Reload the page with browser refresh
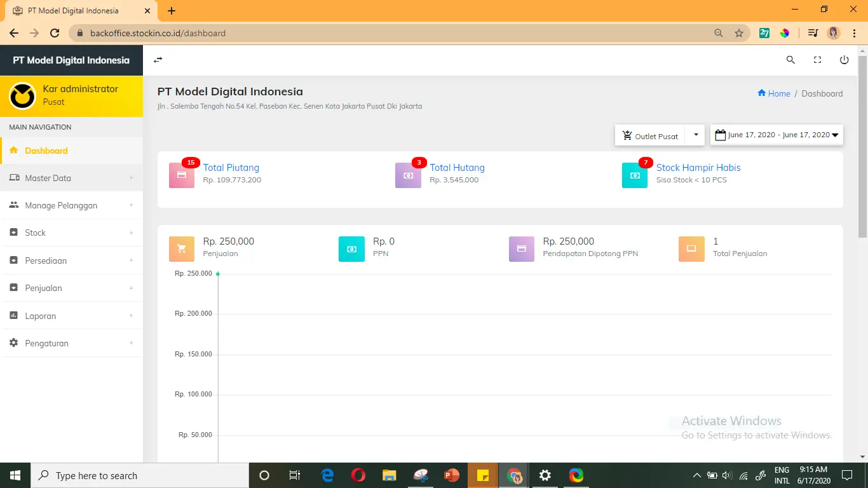 click(x=55, y=33)
